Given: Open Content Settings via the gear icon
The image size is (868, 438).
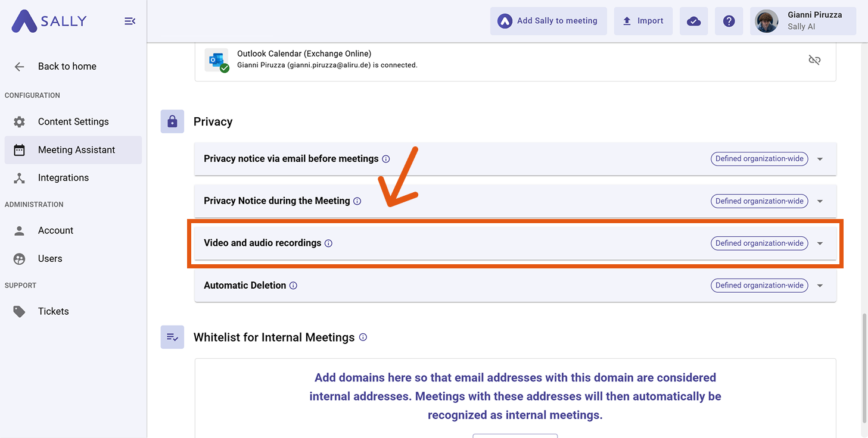Looking at the screenshot, I should (x=18, y=121).
